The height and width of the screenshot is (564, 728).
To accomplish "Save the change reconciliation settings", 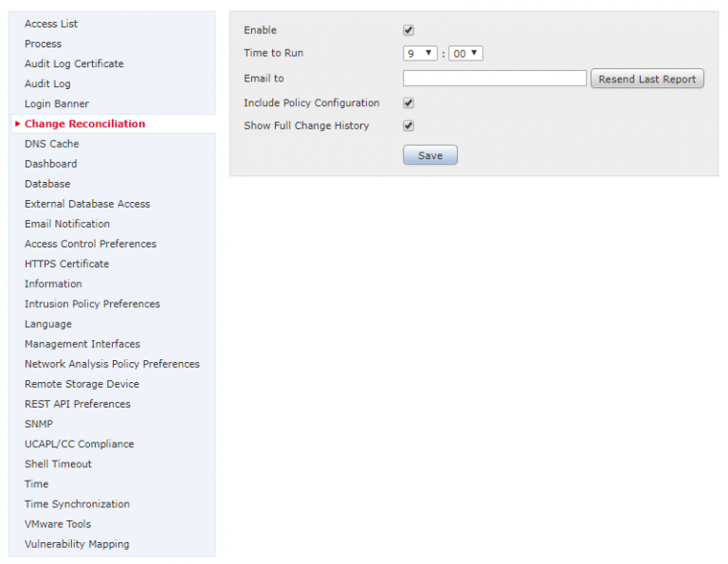I will [430, 155].
